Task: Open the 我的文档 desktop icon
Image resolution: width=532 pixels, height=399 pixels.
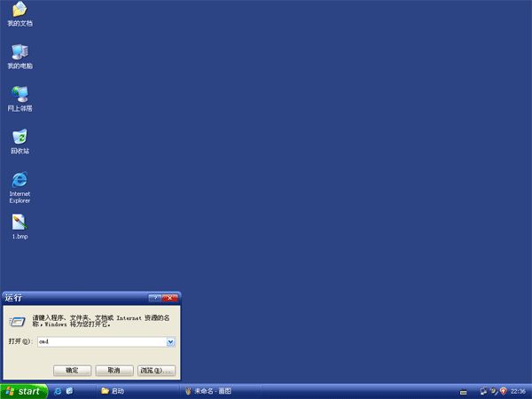Action: 20,13
